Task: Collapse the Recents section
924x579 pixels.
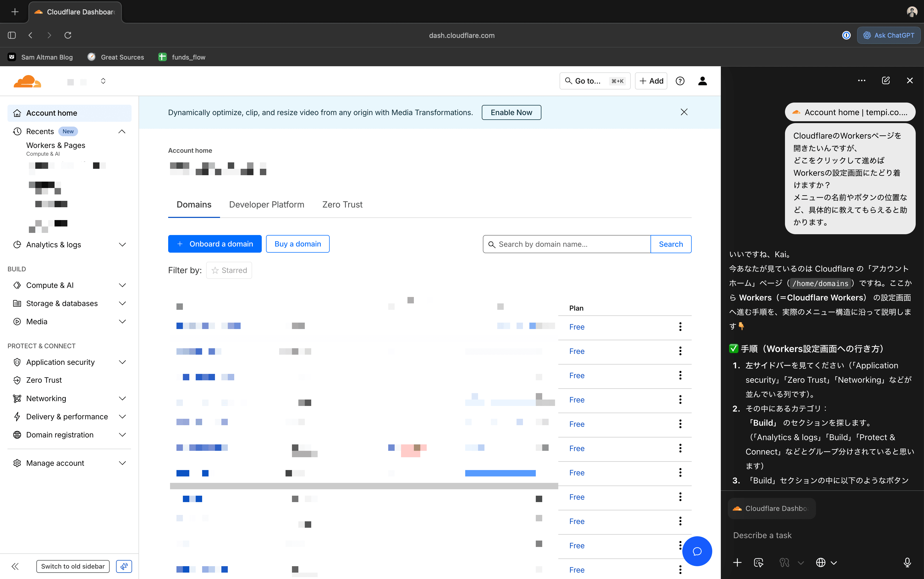Action: (x=122, y=131)
